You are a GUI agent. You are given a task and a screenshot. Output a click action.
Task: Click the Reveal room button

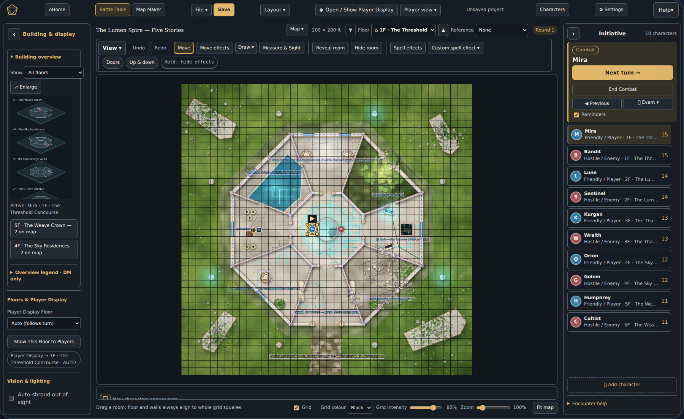tap(330, 48)
